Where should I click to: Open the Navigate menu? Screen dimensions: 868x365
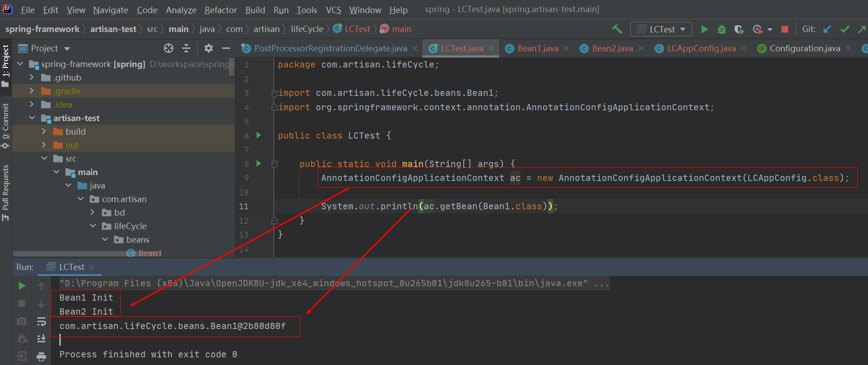111,10
